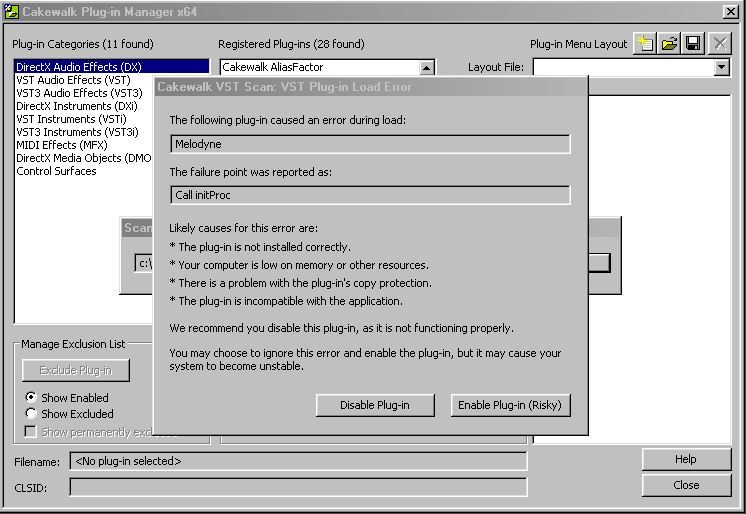Click the Melodyne plug-in name field
746x514 pixels.
370,144
